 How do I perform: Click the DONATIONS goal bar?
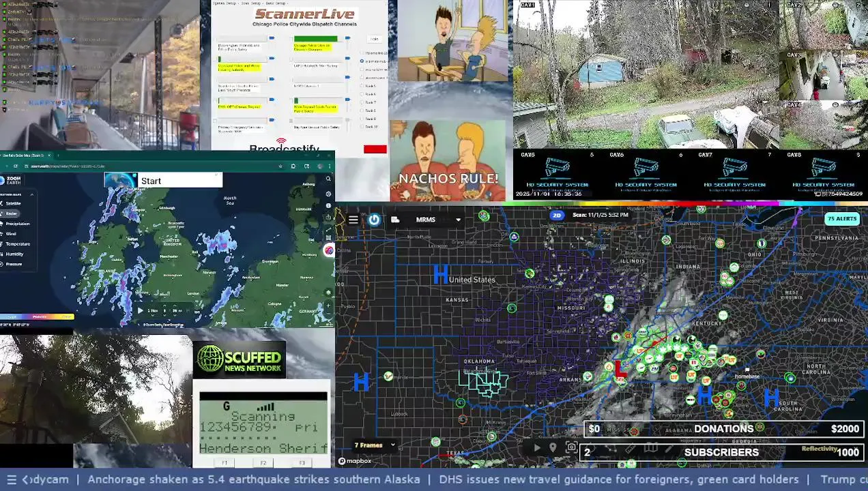tap(723, 429)
